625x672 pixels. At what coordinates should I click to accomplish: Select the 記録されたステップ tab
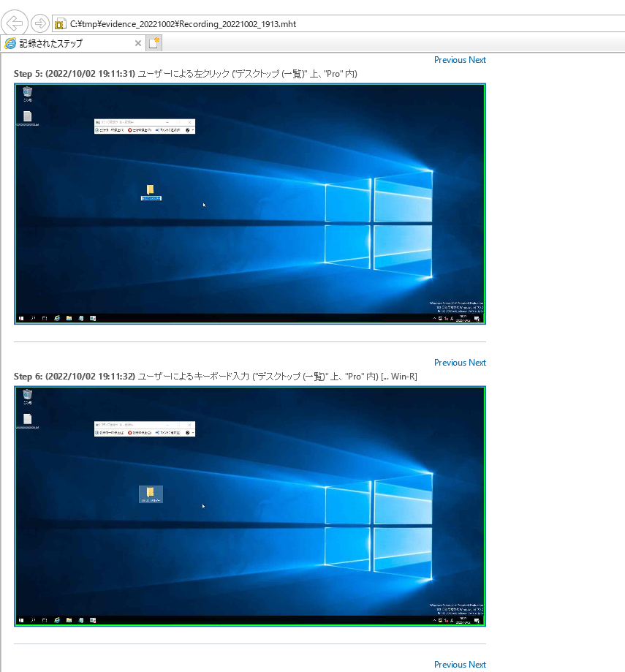[x=73, y=43]
